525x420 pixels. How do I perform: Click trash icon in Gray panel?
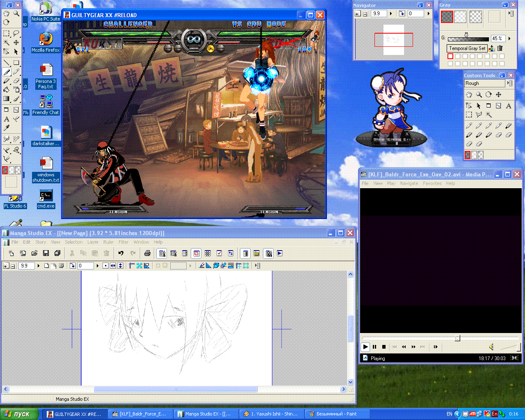pos(500,48)
